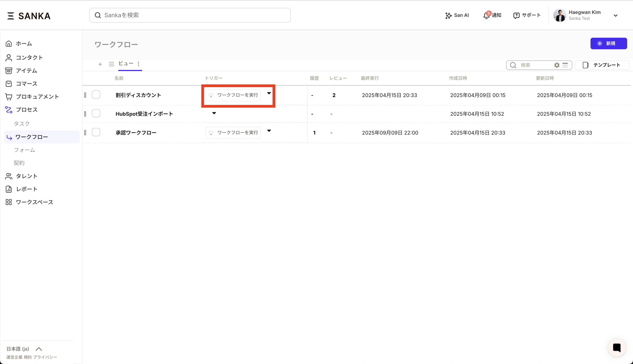
Task: Select the HubSpot受注インポート row checkbox
Action: click(96, 114)
